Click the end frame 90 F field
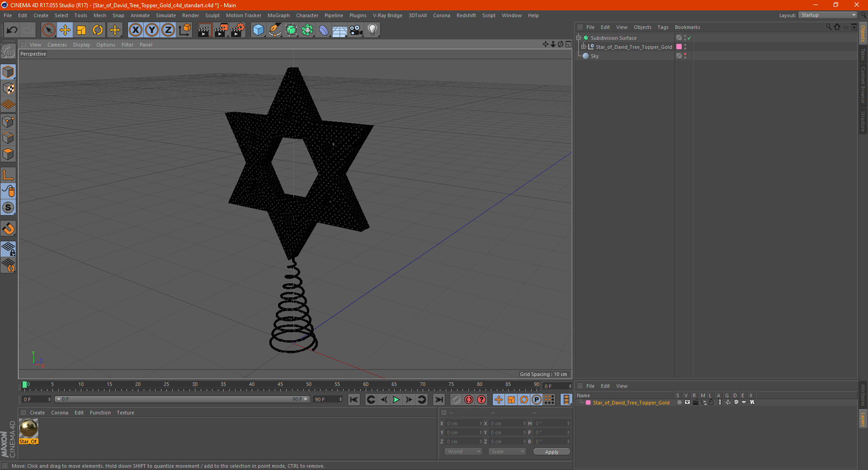The width and height of the screenshot is (868, 470). pos(328,399)
